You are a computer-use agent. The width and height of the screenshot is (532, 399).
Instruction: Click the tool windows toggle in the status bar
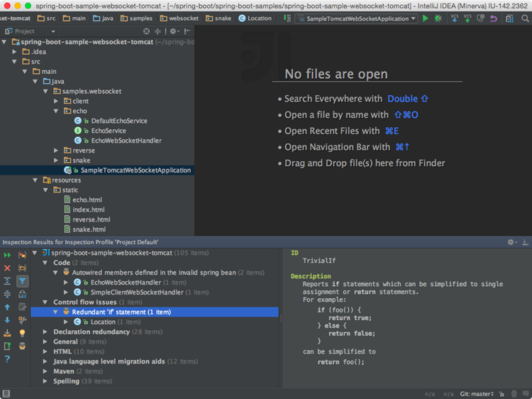6,394
